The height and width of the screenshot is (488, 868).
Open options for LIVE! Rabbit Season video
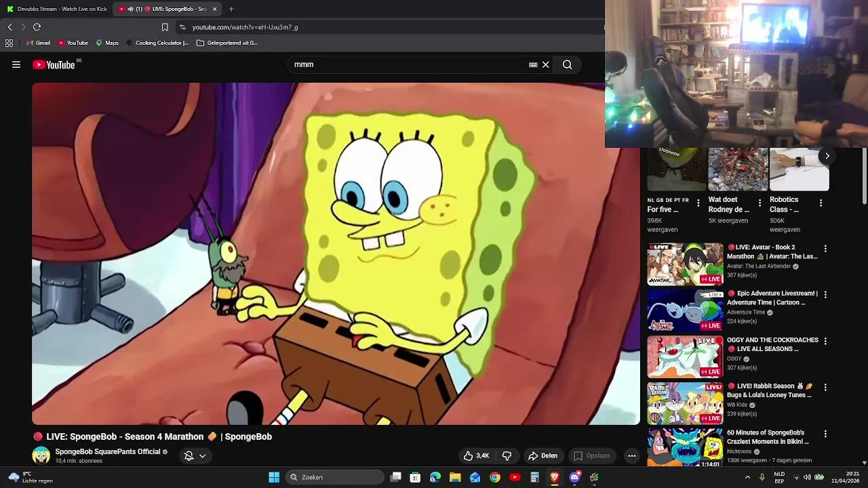pos(825,387)
